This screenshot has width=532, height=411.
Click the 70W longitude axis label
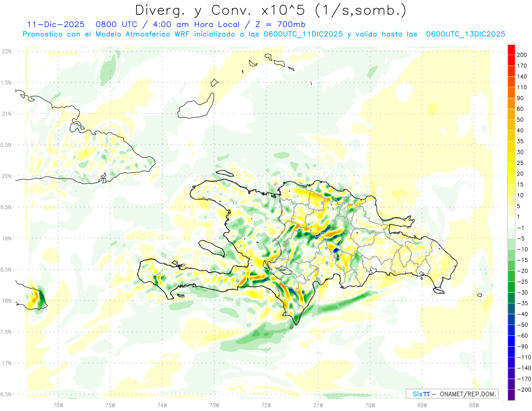(x=370, y=405)
